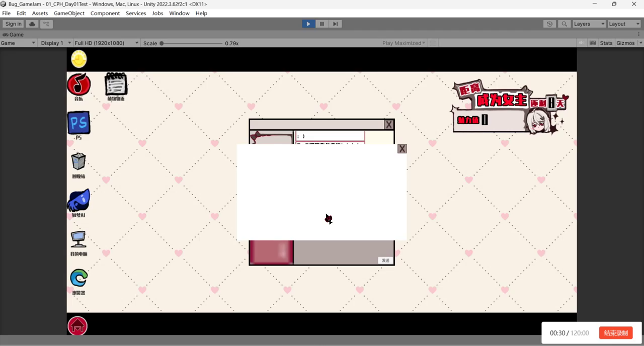Screen dimensions: 644x346
Task: Click the Scale slider handle
Action: [162, 43]
